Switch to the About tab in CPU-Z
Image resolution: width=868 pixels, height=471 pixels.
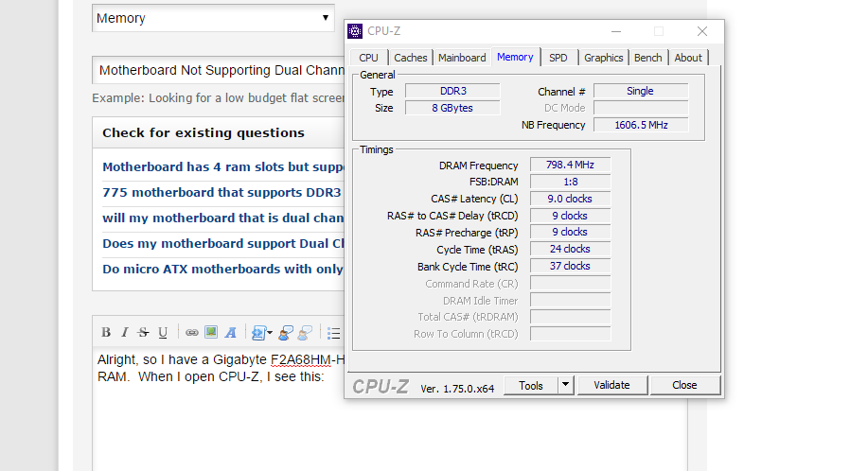pyautogui.click(x=688, y=58)
